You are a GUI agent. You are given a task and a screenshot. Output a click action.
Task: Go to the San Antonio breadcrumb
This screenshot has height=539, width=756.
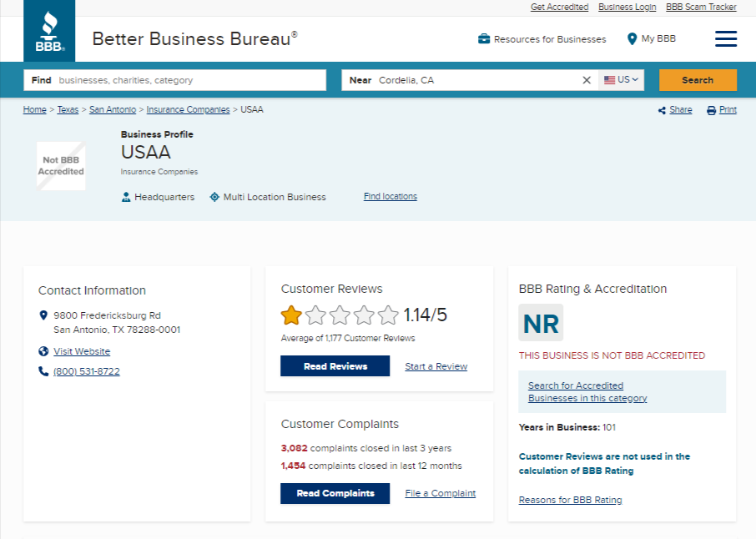coord(113,109)
